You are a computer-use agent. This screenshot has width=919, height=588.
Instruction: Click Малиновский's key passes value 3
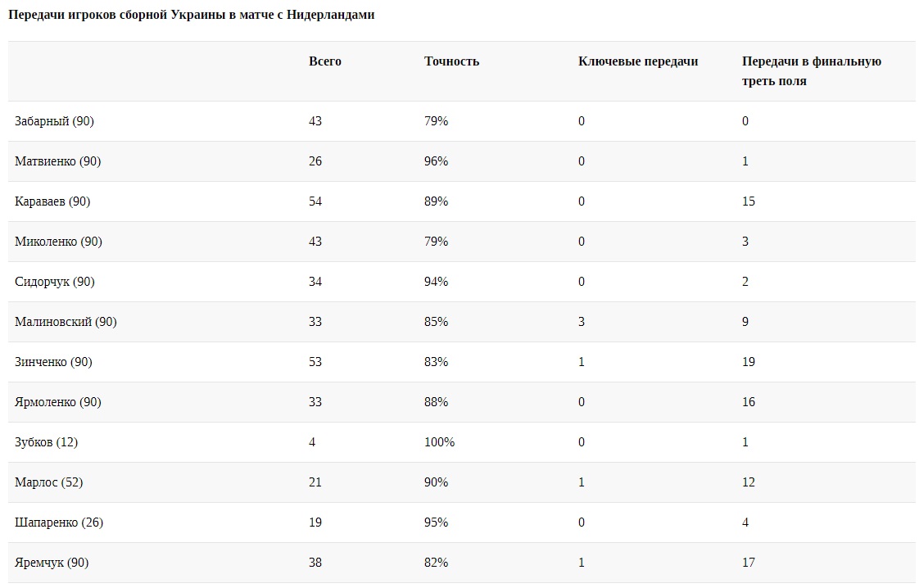(x=582, y=322)
